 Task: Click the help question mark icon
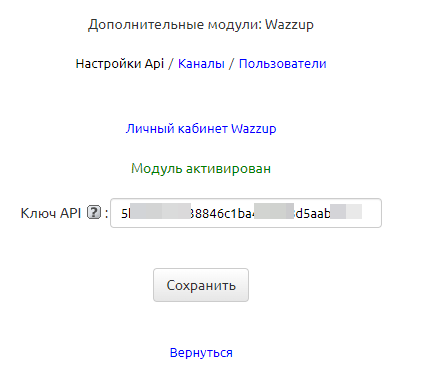[x=94, y=212]
